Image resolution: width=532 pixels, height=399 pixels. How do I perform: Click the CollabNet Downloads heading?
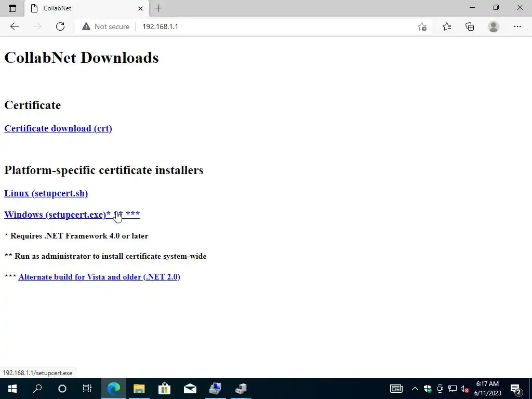tap(82, 58)
